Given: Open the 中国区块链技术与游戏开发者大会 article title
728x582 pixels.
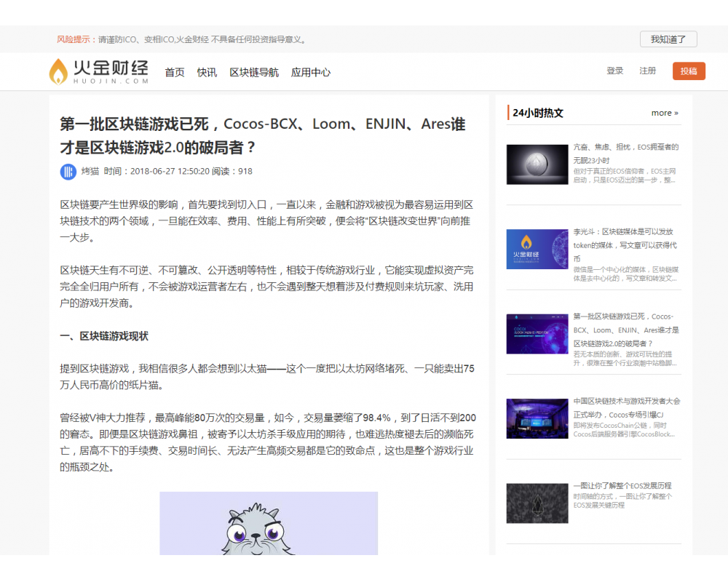Looking at the screenshot, I should pos(627,408).
